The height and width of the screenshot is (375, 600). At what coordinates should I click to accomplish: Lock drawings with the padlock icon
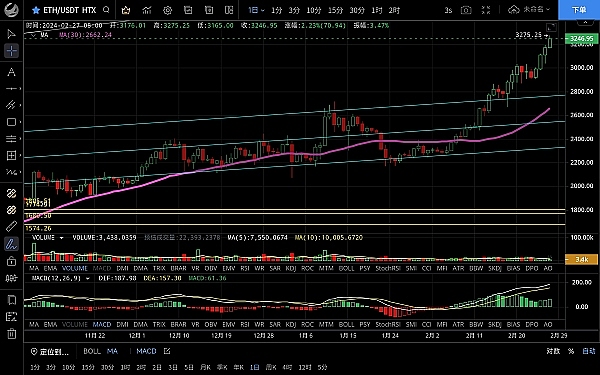click(11, 261)
